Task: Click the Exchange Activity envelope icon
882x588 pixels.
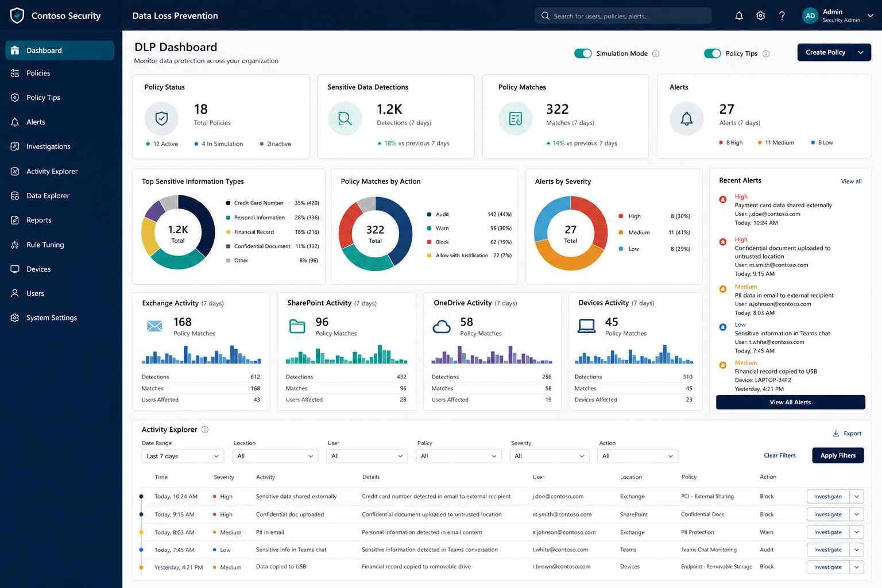Action: pos(154,326)
